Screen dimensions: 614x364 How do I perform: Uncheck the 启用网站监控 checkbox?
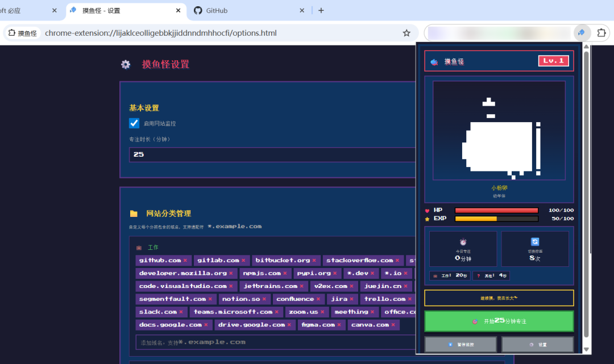coord(134,123)
